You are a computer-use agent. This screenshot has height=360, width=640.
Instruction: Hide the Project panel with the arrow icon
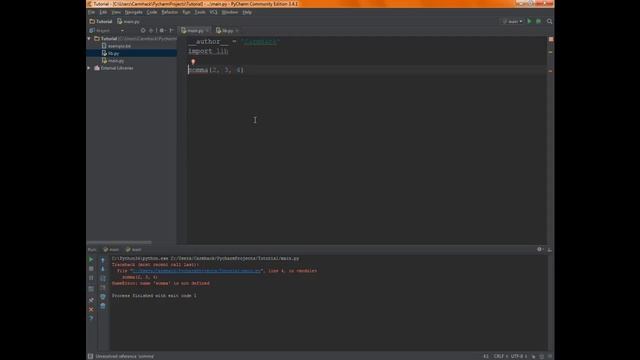171,31
